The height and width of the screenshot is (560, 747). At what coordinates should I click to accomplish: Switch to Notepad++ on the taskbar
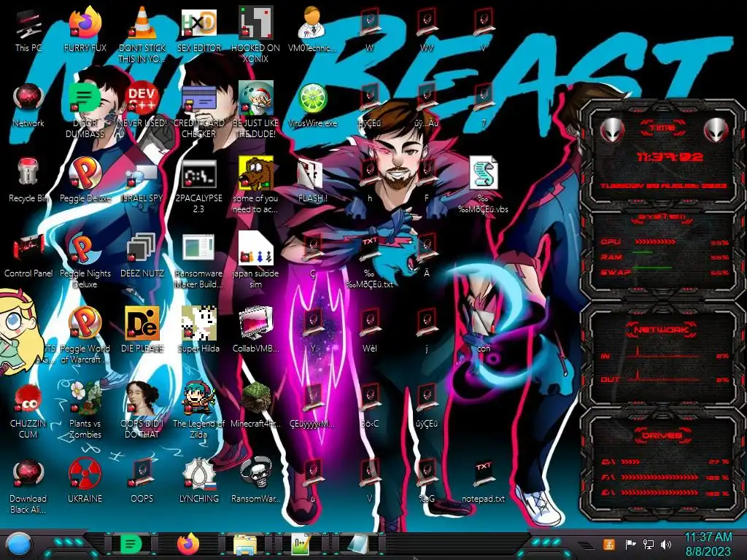click(301, 544)
